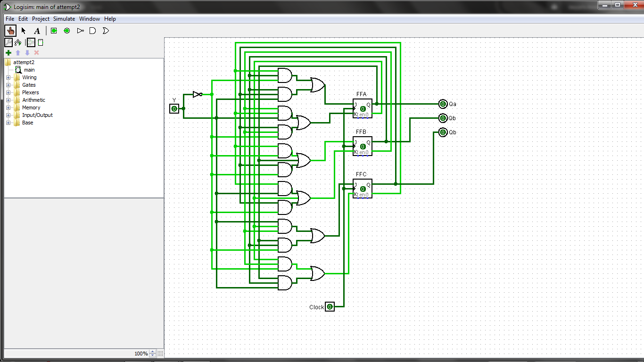Select the main circuit in tree
Viewport: 644px width, 362px height.
click(29, 70)
